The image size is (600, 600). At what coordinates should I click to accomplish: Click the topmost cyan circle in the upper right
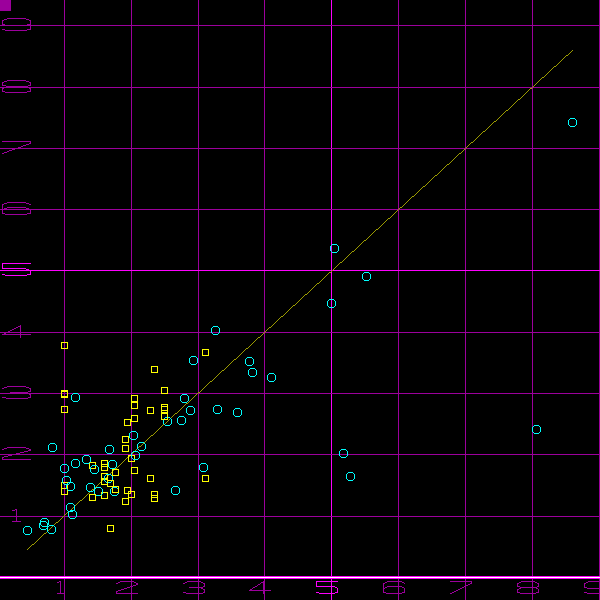point(572,123)
